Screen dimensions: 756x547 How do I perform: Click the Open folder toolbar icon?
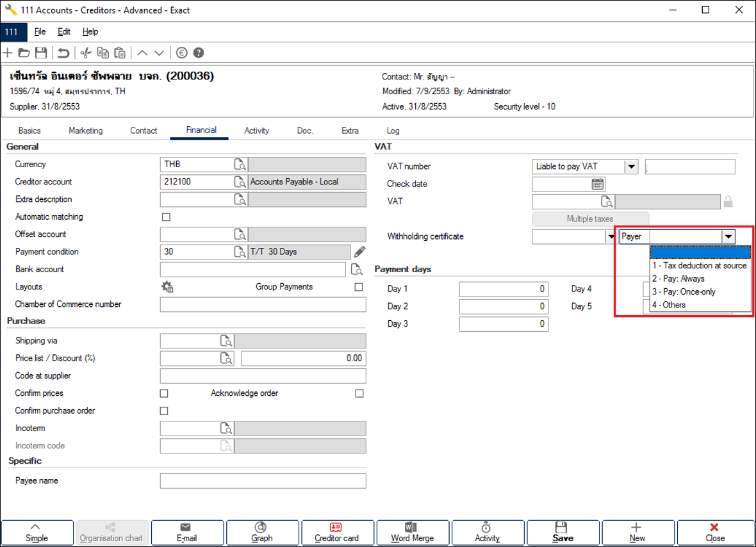(x=24, y=53)
